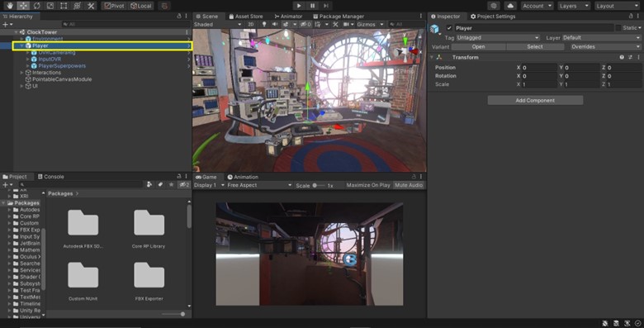This screenshot has height=328, width=644.
Task: Open the Gizmos dropdown
Action: coord(370,24)
